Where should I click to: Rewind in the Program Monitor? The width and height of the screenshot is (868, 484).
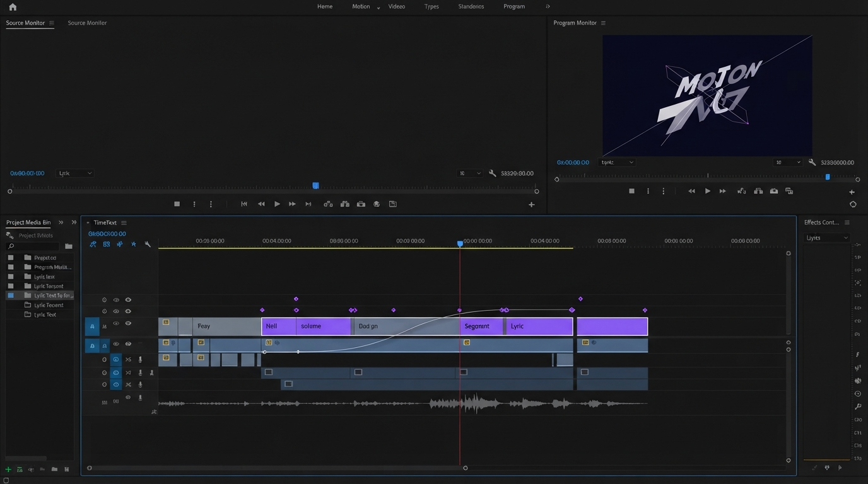[x=691, y=191]
